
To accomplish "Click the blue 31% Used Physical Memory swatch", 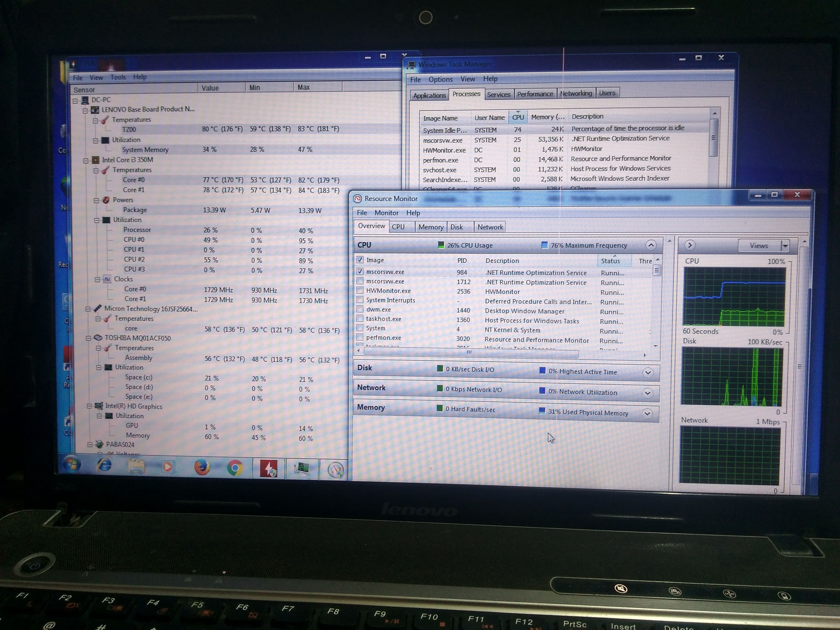I will (542, 411).
